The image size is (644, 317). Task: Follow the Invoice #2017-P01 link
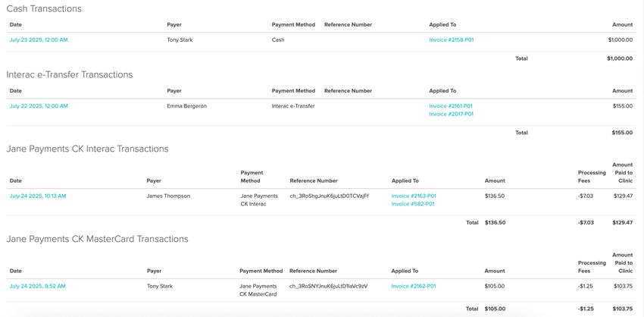tap(451, 115)
